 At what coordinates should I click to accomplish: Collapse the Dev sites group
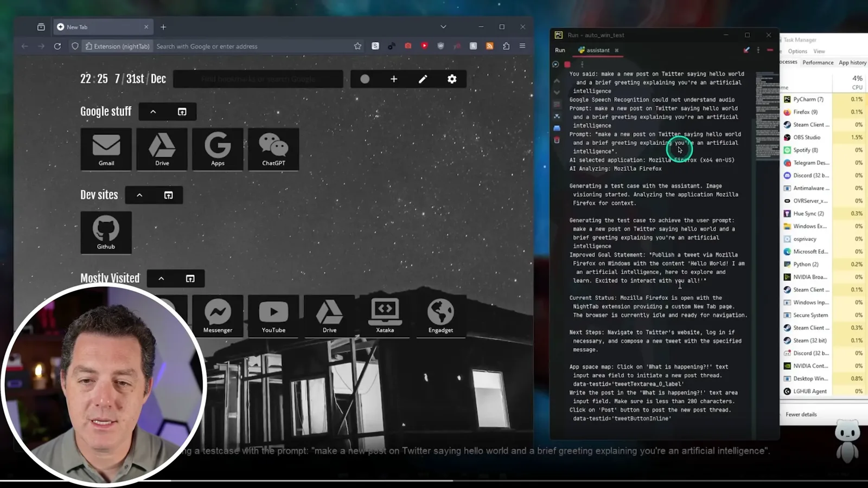(139, 195)
